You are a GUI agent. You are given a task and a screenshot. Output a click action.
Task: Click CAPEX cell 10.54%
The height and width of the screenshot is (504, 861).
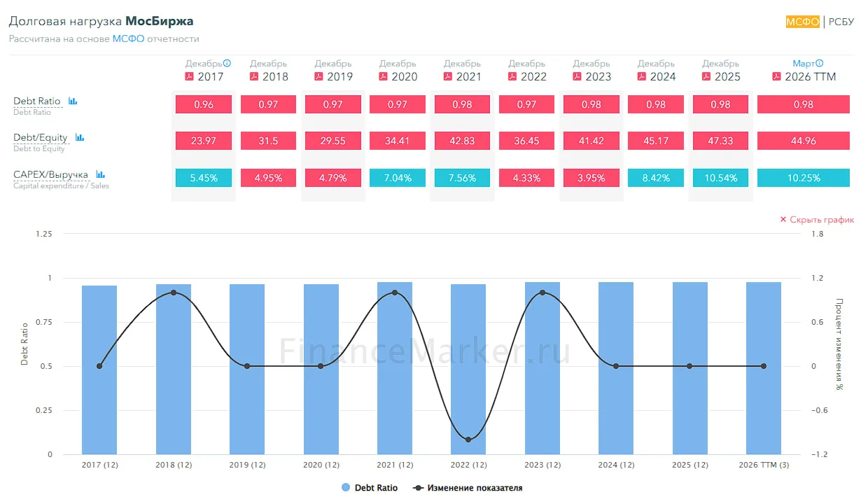pos(720,178)
